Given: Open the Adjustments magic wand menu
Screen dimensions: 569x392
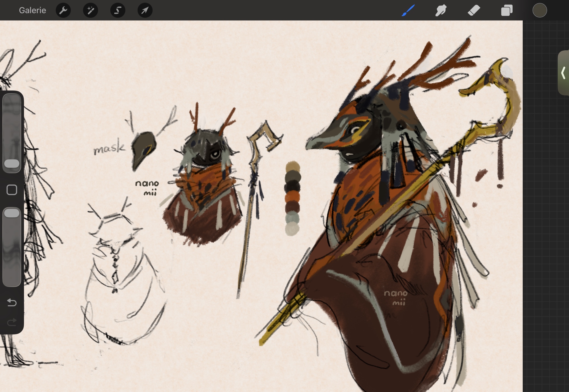Looking at the screenshot, I should (90, 11).
